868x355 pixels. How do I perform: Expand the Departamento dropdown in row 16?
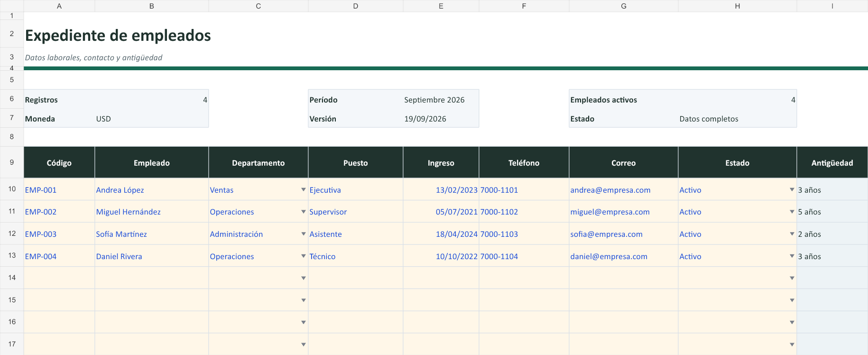coord(304,322)
